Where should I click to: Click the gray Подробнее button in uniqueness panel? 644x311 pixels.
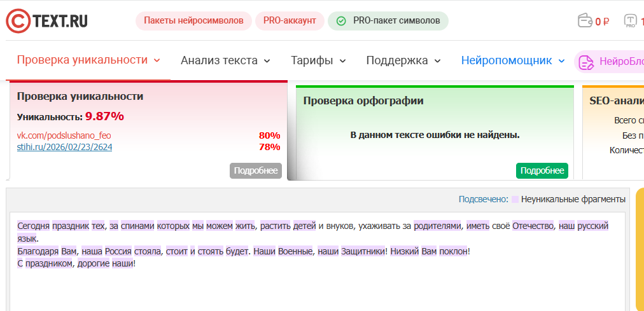coord(256,170)
